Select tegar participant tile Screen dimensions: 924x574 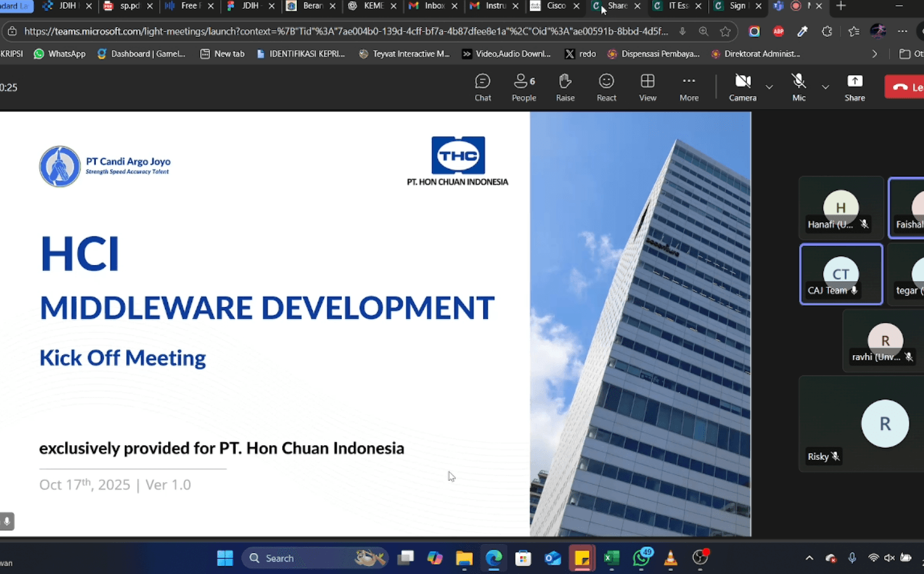pos(907,274)
